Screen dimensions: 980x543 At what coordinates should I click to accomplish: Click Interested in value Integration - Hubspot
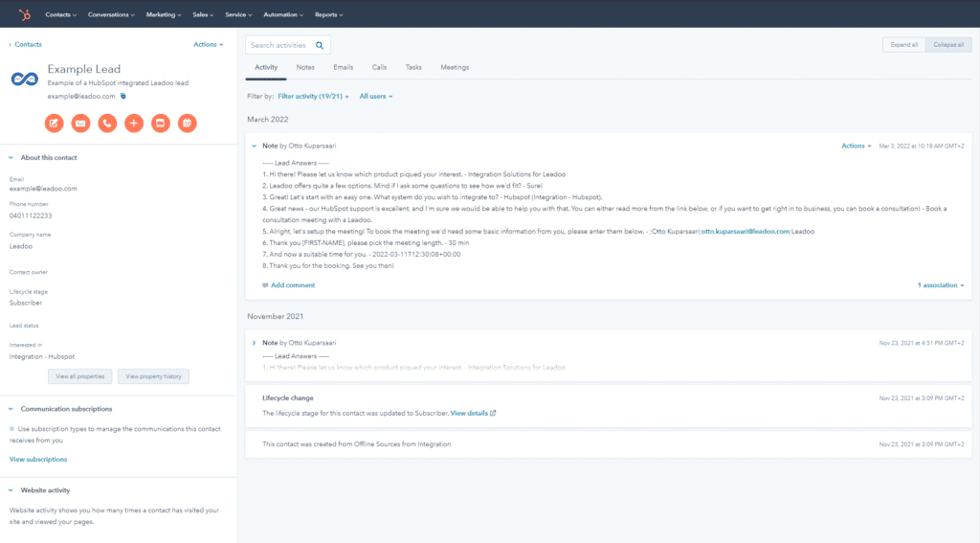point(42,356)
